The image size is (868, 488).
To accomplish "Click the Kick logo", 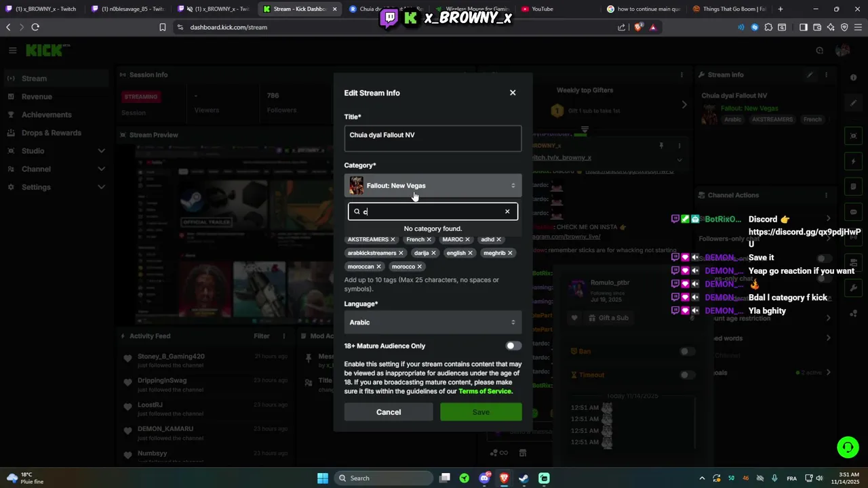I will point(46,50).
